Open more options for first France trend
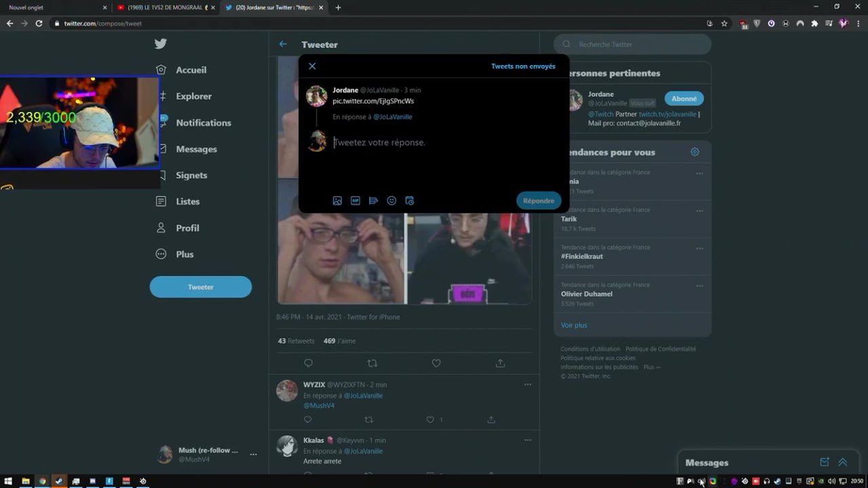The image size is (868, 488). (x=699, y=174)
